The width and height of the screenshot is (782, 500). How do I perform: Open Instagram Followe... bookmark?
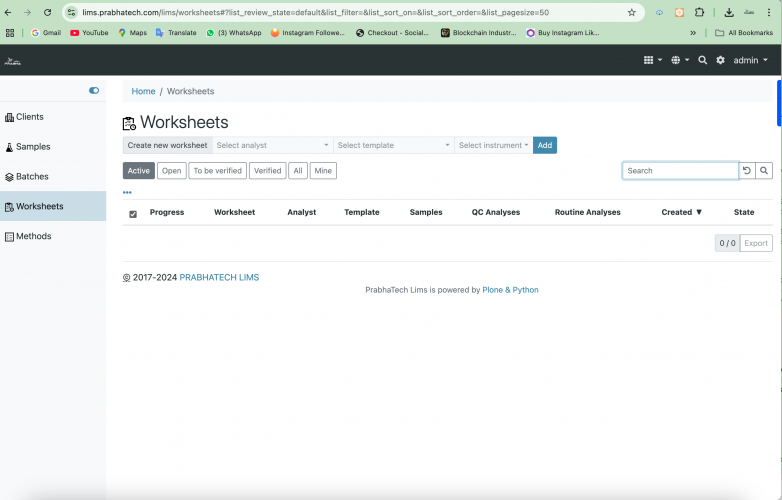pyautogui.click(x=308, y=33)
